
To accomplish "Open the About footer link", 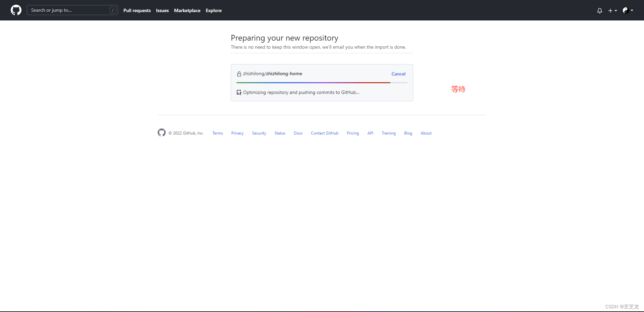I will pyautogui.click(x=426, y=133).
